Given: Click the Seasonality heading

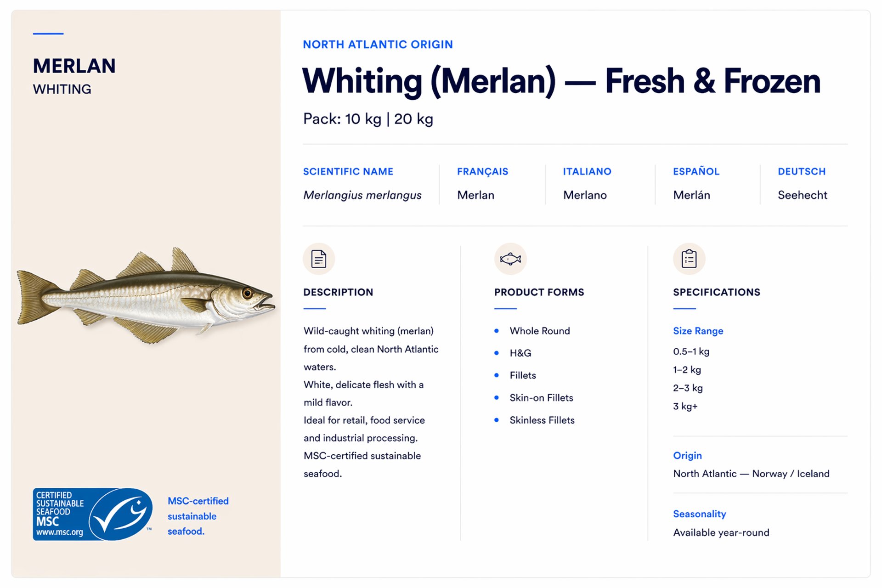Looking at the screenshot, I should coord(699,514).
